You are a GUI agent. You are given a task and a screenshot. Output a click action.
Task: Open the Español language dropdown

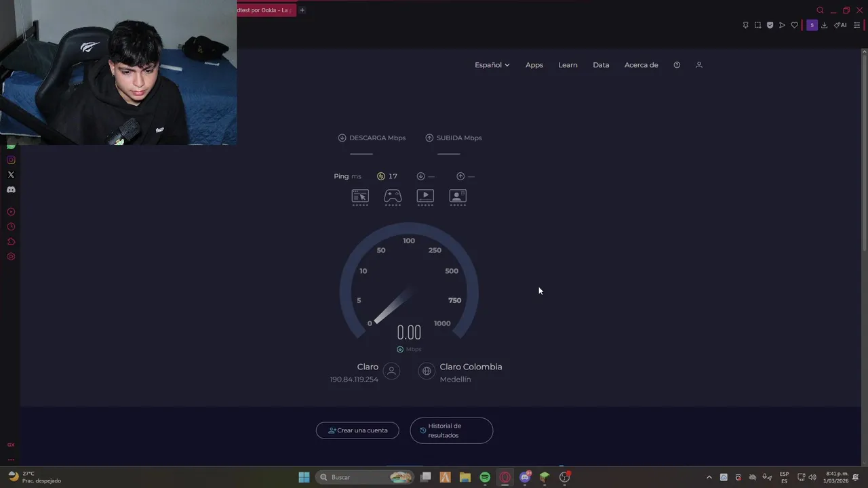[492, 65]
